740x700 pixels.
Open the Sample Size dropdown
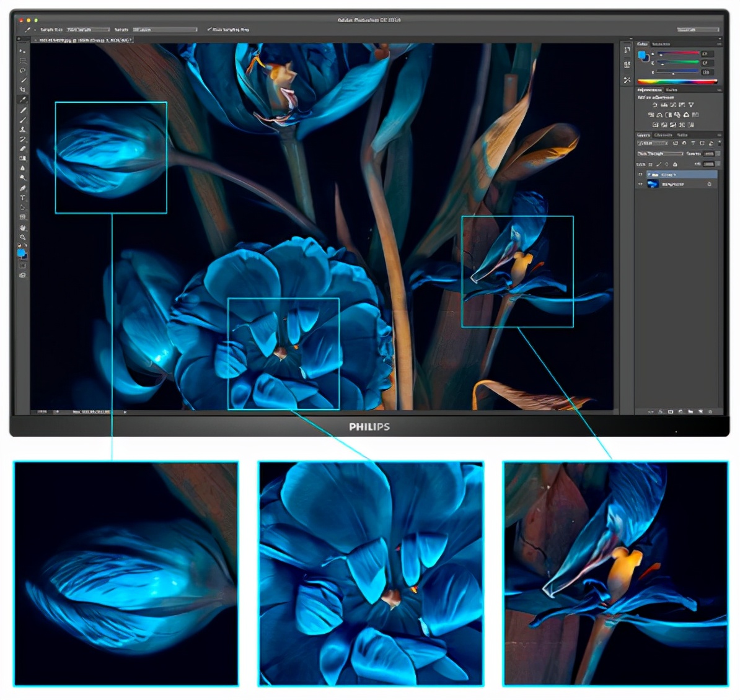click(87, 29)
